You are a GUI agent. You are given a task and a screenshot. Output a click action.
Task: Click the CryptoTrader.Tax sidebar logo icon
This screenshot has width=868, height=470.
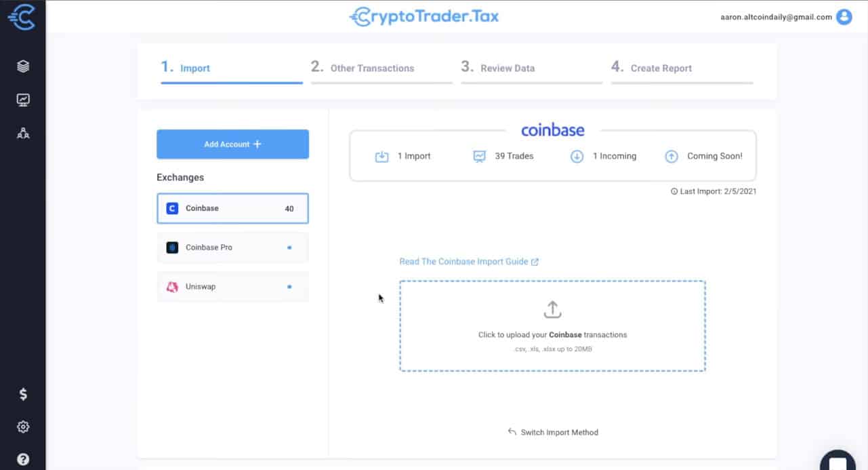click(21, 18)
